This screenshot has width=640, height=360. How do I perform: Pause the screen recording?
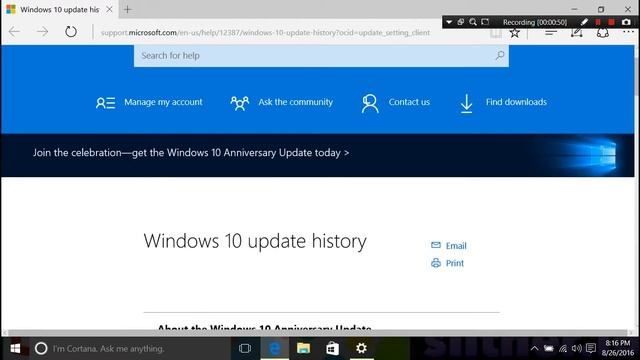[x=598, y=22]
